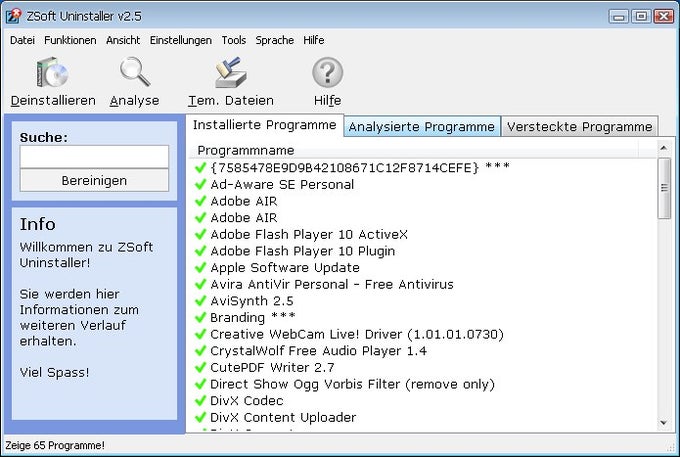
Task: Click the Deinstallieren toolbar icon
Action: point(52,72)
